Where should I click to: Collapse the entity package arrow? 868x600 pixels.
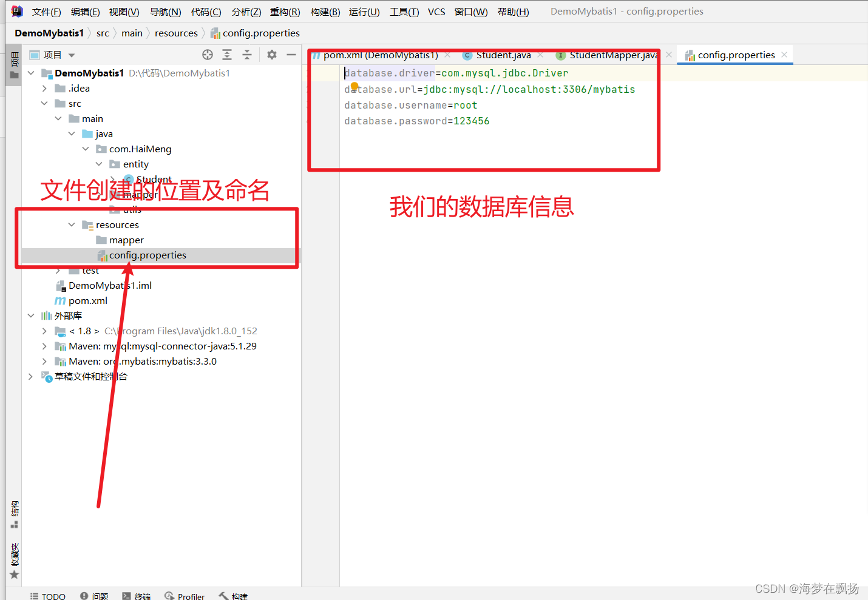click(x=99, y=164)
